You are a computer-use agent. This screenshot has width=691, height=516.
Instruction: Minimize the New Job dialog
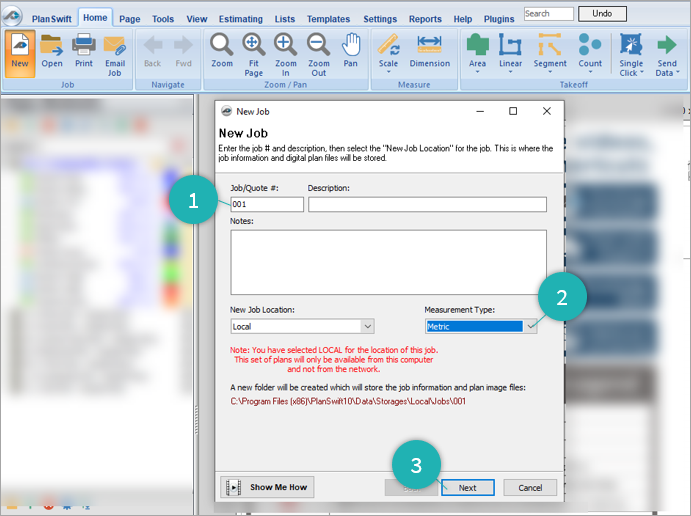click(x=480, y=111)
